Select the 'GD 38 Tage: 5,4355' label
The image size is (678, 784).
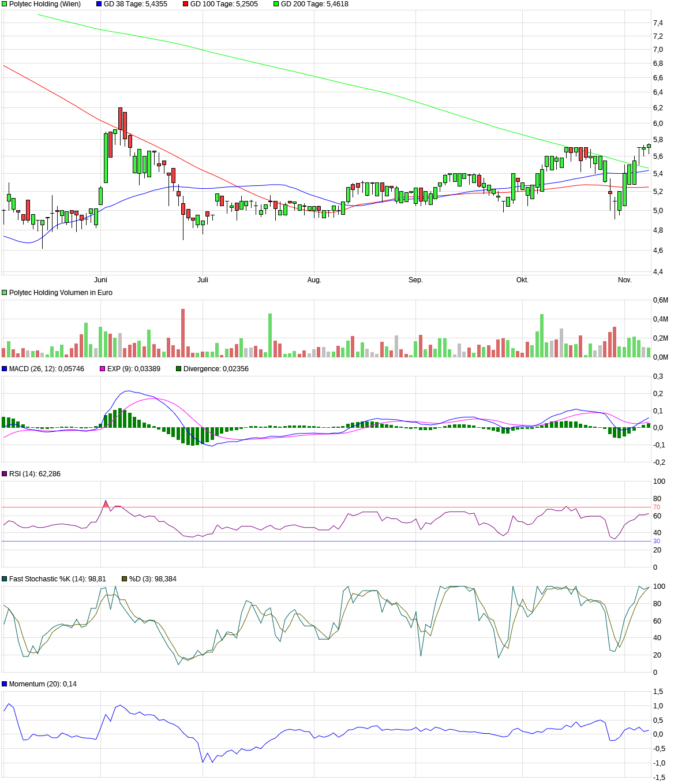pyautogui.click(x=136, y=4)
